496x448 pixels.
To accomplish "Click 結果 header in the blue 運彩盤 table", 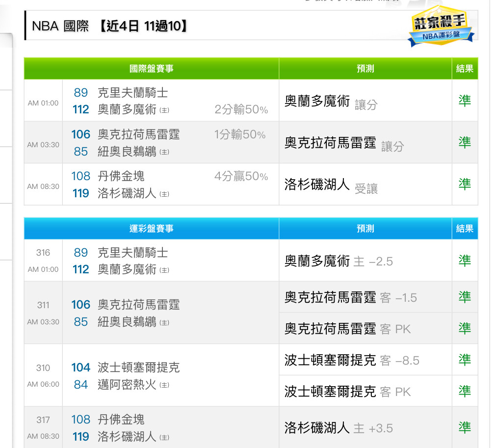I will (x=465, y=229).
